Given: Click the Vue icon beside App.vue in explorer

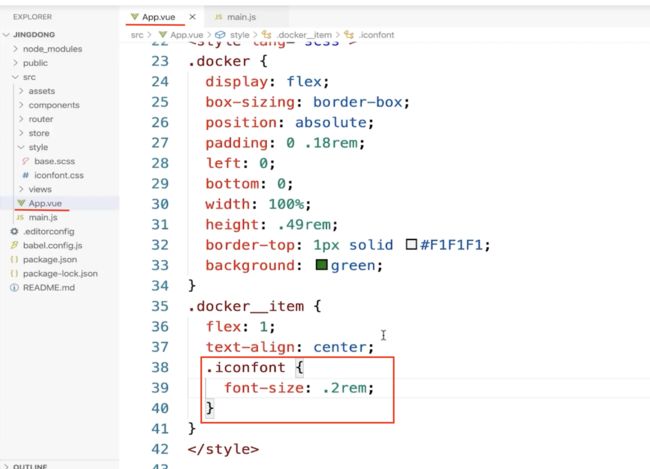Looking at the screenshot, I should [x=21, y=203].
